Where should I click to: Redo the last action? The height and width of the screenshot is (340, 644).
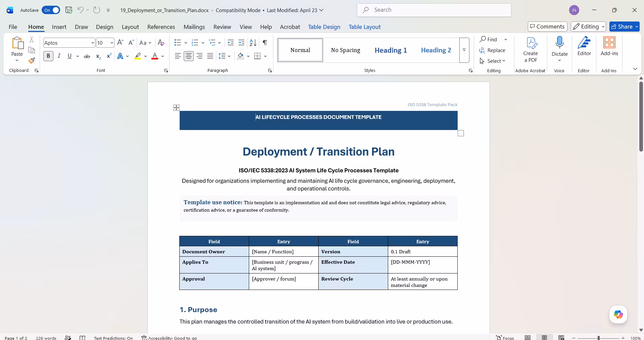(x=97, y=10)
